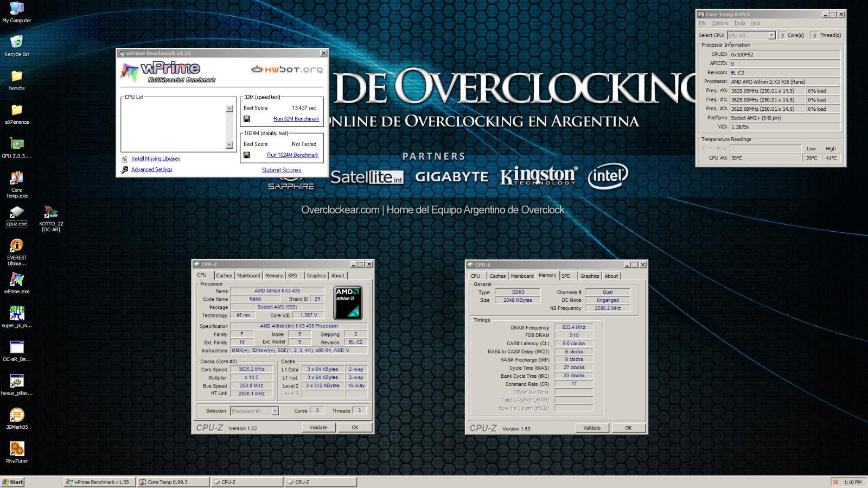The image size is (868, 488).
Task: Click AMD Athlon II logo in CPU-Z
Action: 347,303
